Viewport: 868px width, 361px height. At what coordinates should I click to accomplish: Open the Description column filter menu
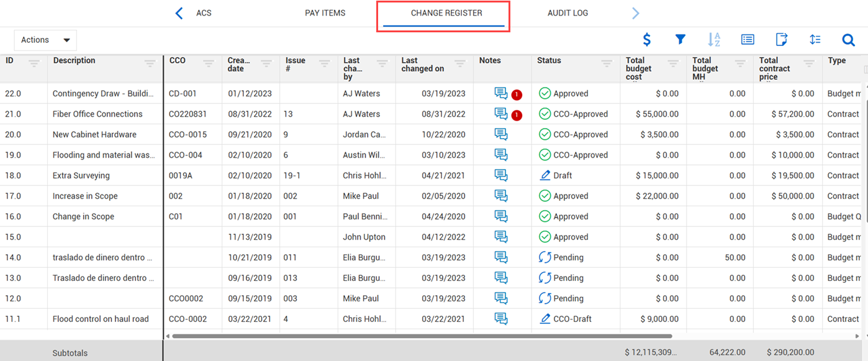(x=150, y=63)
